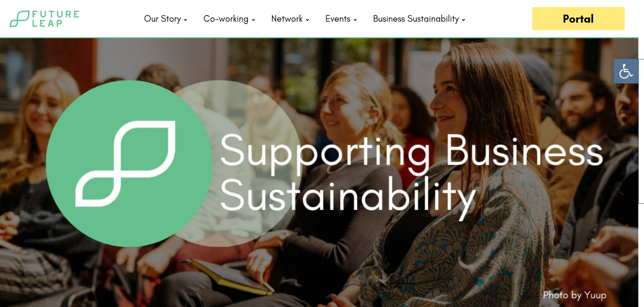The height and width of the screenshot is (307, 644).
Task: Click the Supporting Business Sustainability heading
Action: click(x=411, y=174)
